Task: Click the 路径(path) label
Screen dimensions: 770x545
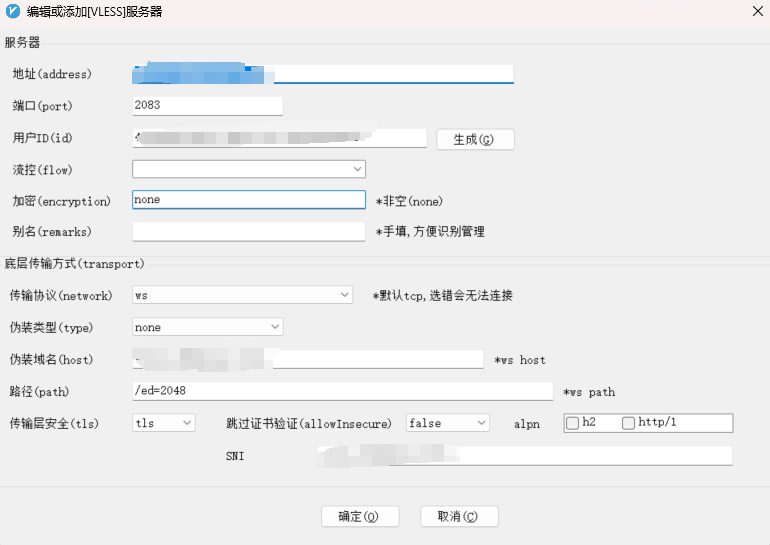Action: tap(39, 392)
